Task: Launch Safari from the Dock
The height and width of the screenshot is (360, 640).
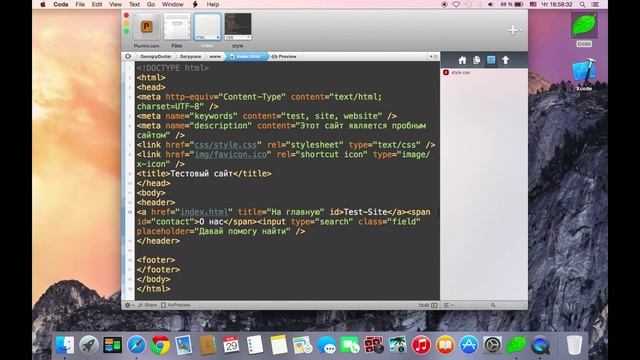Action: click(136, 345)
